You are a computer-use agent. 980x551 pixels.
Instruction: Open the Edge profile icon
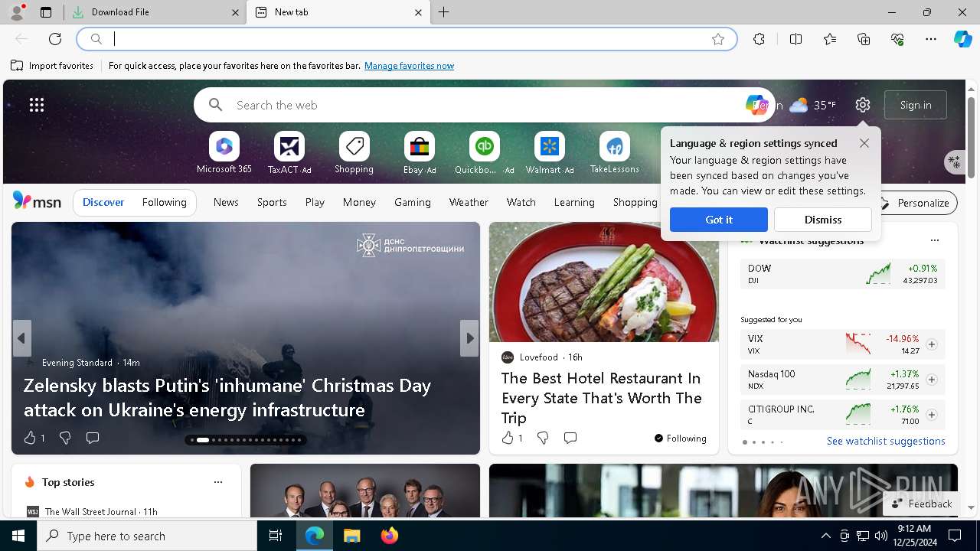coord(16,12)
